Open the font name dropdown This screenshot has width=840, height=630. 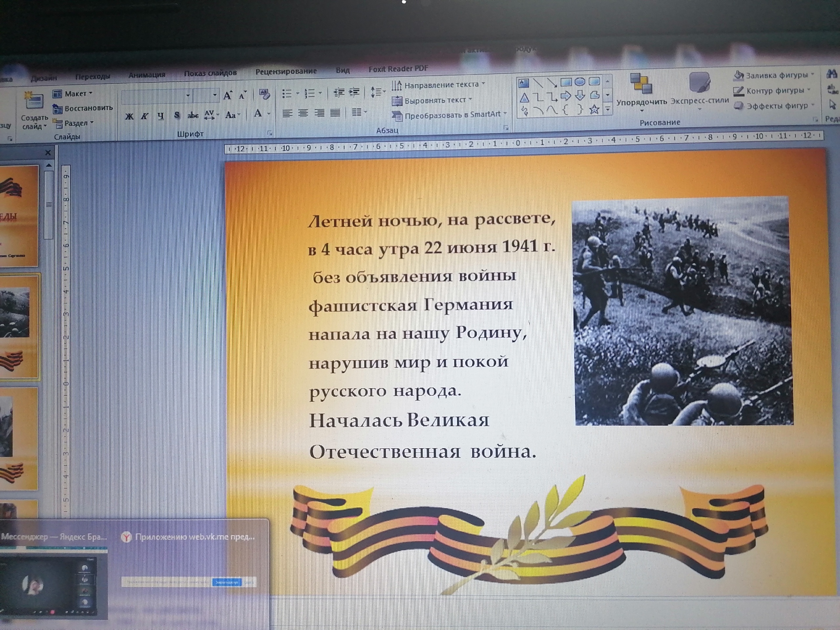(188, 96)
